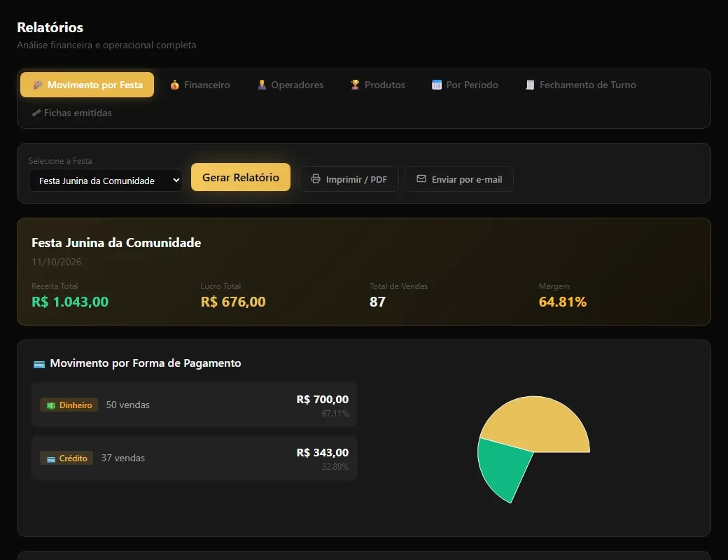
Task: Select the Dinheiro payment row
Action: [x=194, y=405]
